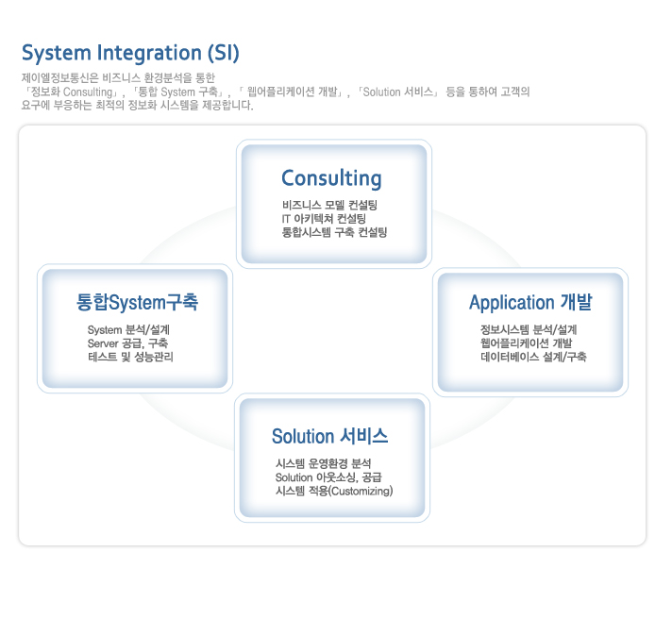Viewport: 672px width, 619px height.
Task: Click 「통합 System 구축」 in the intro paragraph
Action: coord(177,92)
